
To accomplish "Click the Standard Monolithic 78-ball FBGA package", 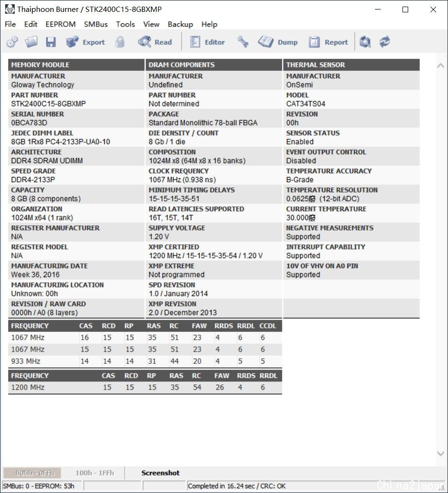I will coord(203,123).
